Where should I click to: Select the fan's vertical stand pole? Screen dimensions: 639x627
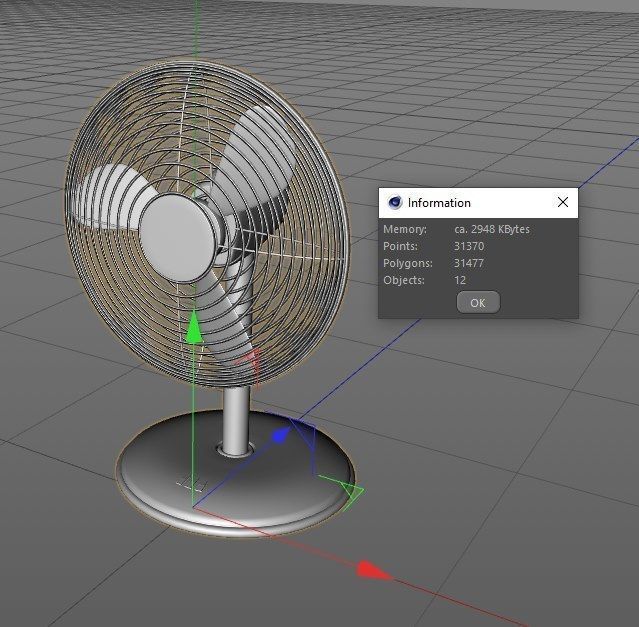[236, 420]
